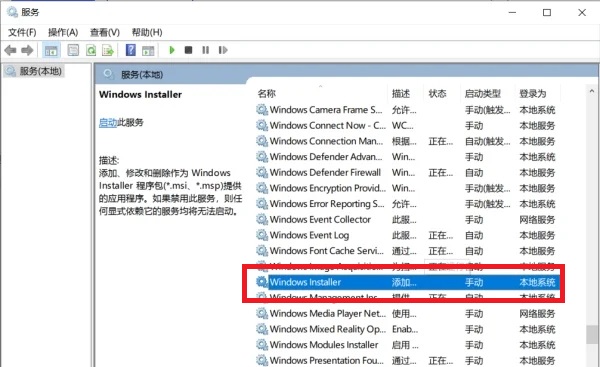Click gear icon of Windows Presentation Foundation row

pos(262,361)
